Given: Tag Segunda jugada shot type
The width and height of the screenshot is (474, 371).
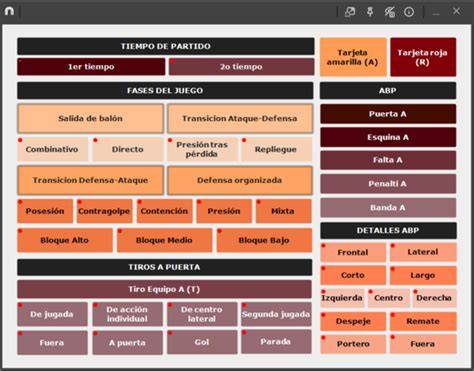Looking at the screenshot, I should pos(276,314).
